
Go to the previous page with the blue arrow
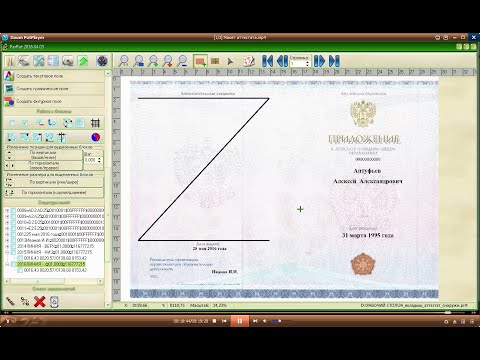(282, 61)
